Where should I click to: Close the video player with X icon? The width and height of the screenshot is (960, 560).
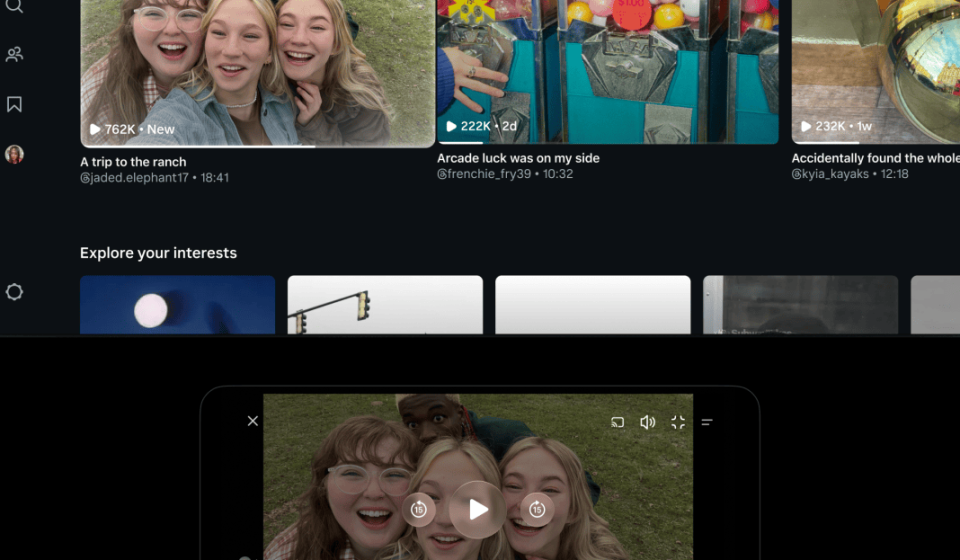[253, 421]
